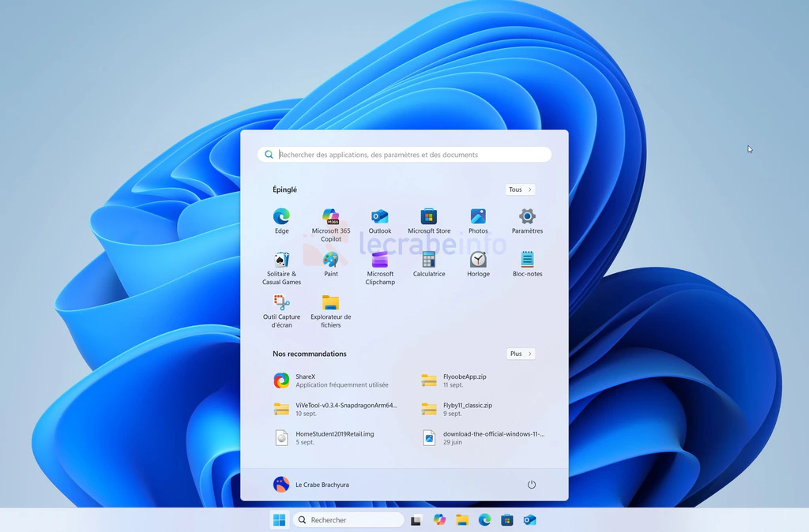Show more recommendations with Plus button

click(521, 354)
